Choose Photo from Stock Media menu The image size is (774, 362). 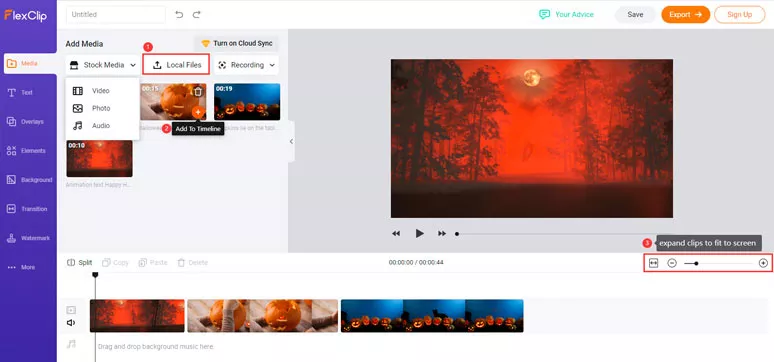[102, 108]
